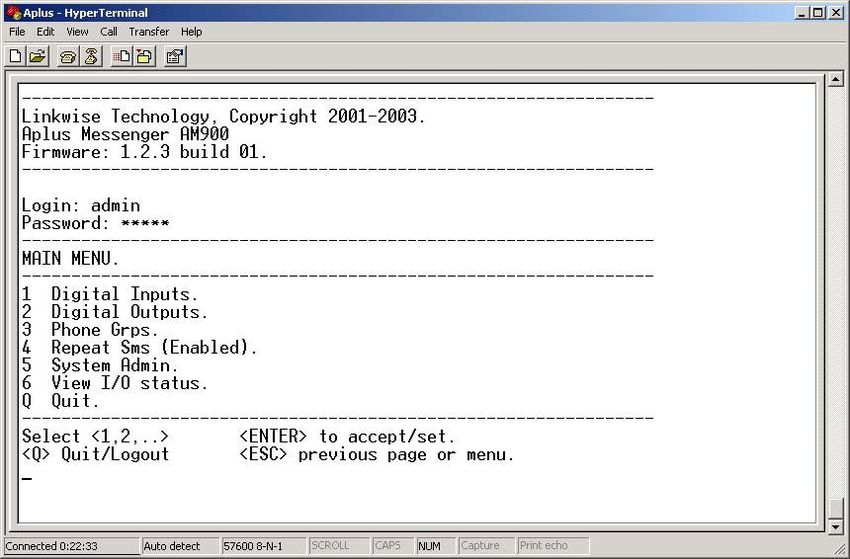Viewport: 850px width, 559px height.
Task: Click '<ESC> previous page or menu.' text
Action: [376, 454]
